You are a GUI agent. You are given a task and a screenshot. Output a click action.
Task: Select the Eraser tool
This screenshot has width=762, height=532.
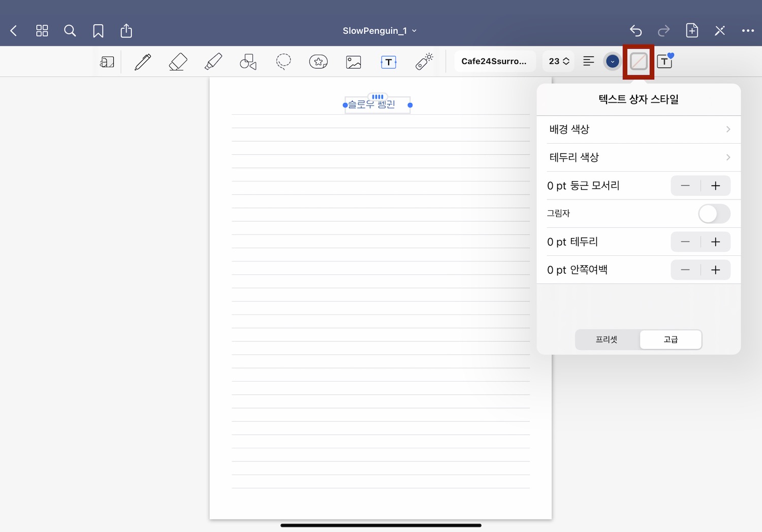[x=177, y=61]
